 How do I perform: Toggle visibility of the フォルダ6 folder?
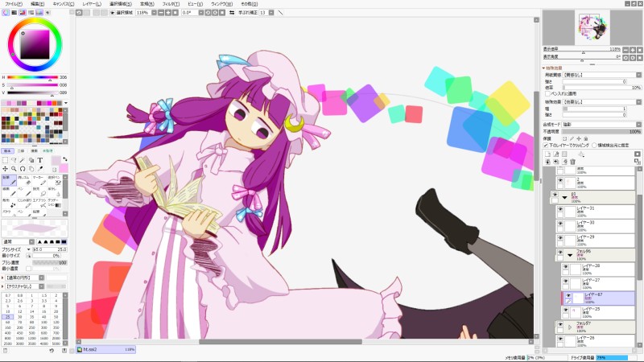pos(560,252)
